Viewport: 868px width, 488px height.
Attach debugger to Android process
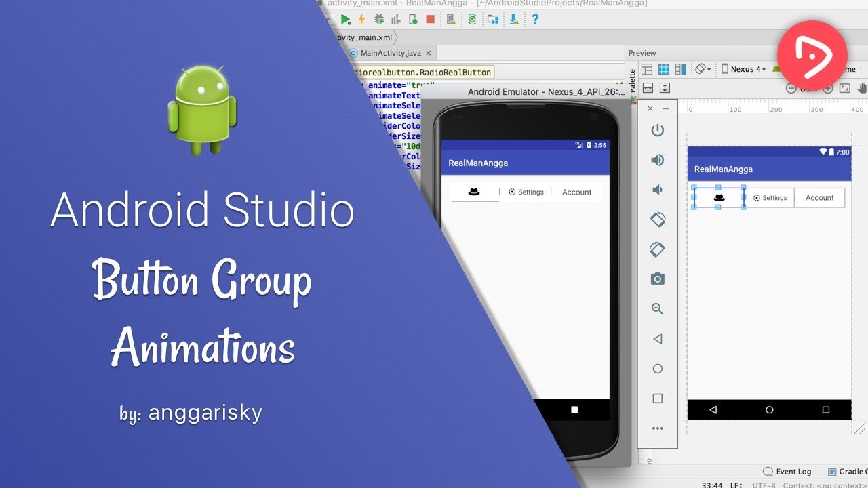coord(413,19)
